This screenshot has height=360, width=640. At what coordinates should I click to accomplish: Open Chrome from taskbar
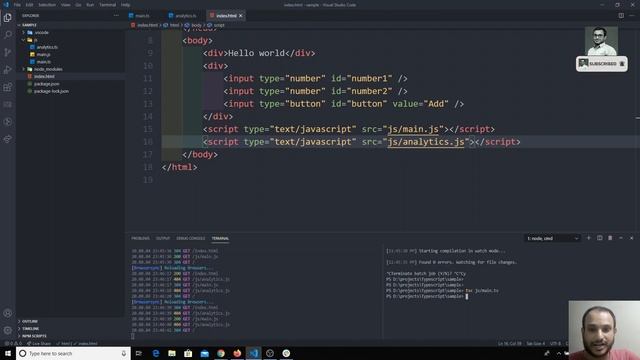point(221,353)
